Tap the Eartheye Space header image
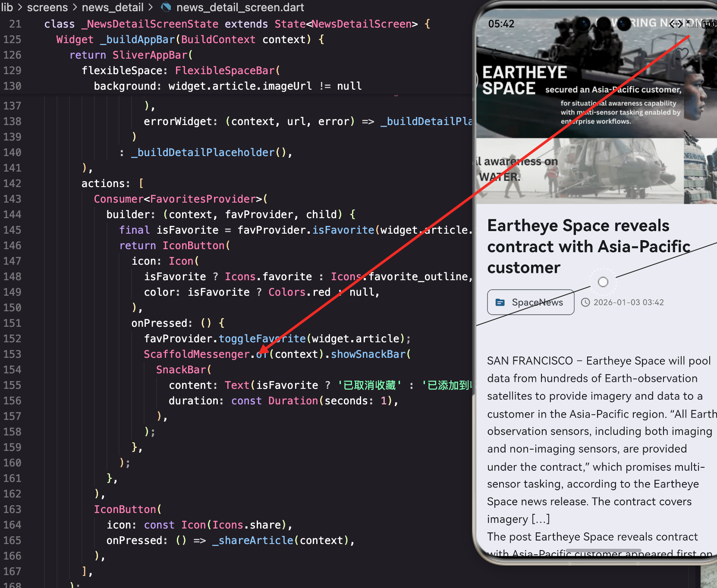The width and height of the screenshot is (717, 588). click(596, 73)
